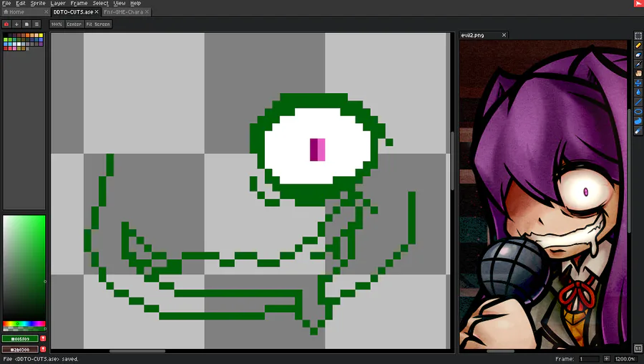Click the magenta pupil pixels on canvas
The image size is (644, 364).
[x=318, y=150]
